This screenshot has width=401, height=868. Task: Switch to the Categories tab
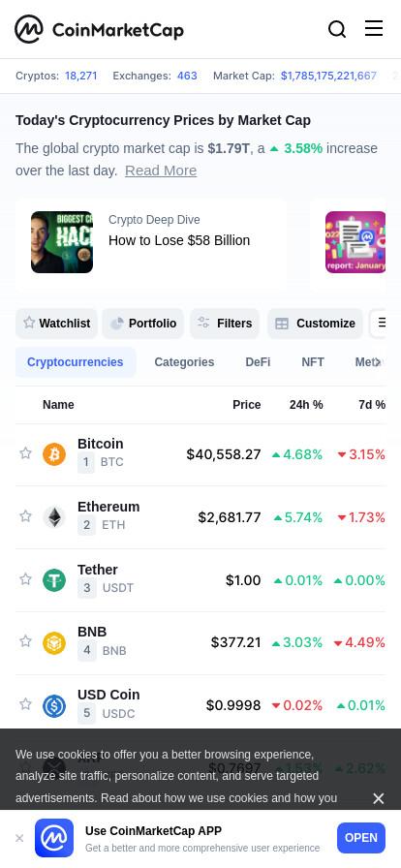(184, 362)
